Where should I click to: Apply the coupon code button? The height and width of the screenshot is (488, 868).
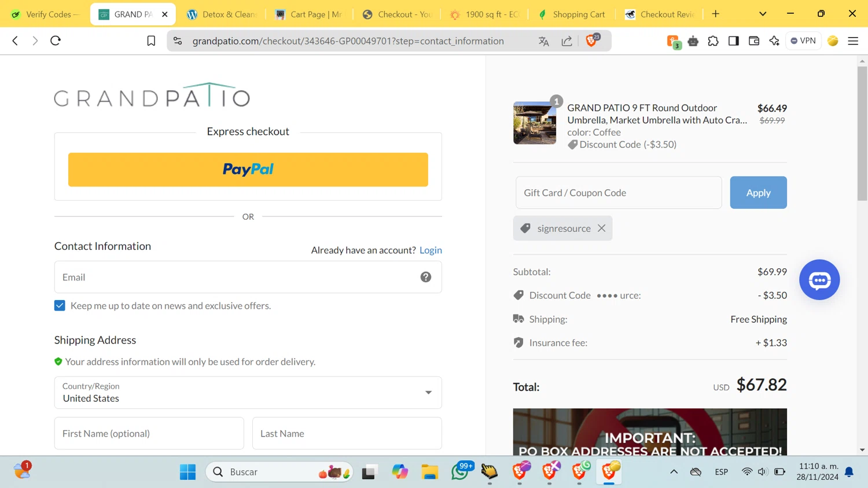(x=758, y=193)
